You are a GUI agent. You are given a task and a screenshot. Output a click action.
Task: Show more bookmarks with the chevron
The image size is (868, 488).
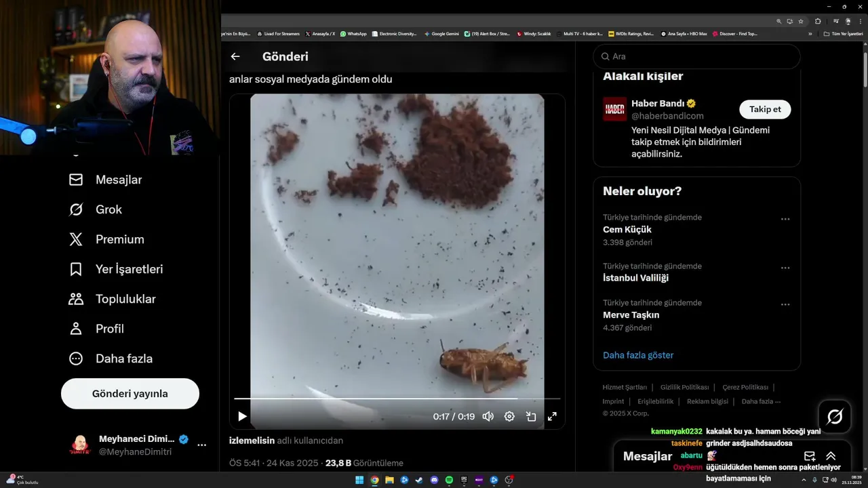pyautogui.click(x=810, y=33)
